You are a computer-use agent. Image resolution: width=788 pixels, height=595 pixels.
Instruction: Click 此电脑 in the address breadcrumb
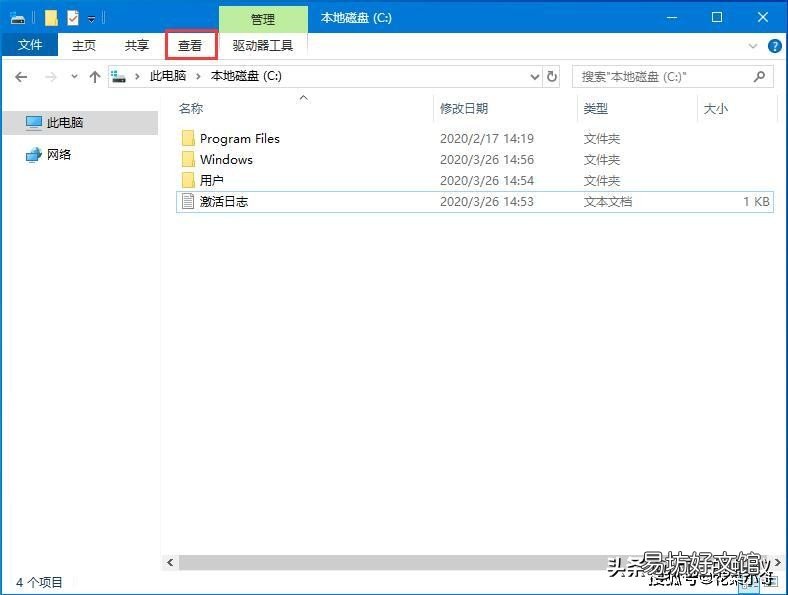168,76
